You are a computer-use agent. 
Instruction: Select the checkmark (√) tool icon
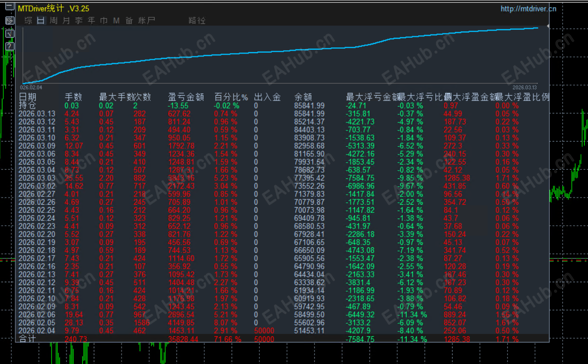tap(10, 33)
